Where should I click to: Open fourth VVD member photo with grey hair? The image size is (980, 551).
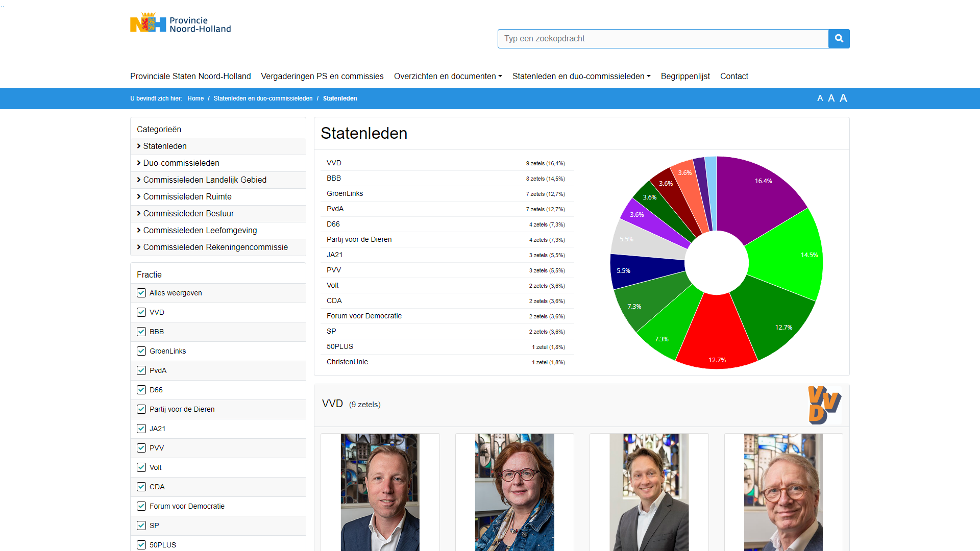(x=783, y=492)
